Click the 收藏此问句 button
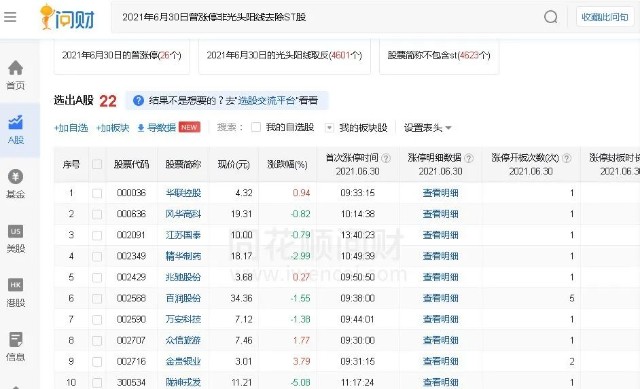 pyautogui.click(x=605, y=17)
